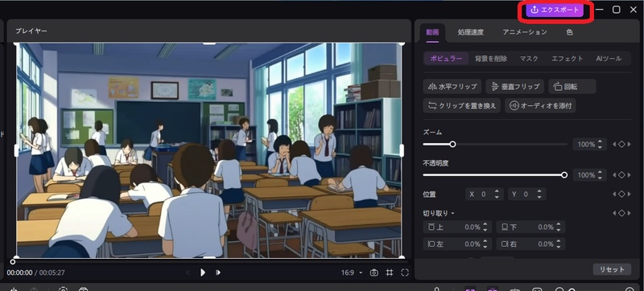The image size is (644, 291).
Task: Click the ズーム slider handle
Action: click(452, 144)
